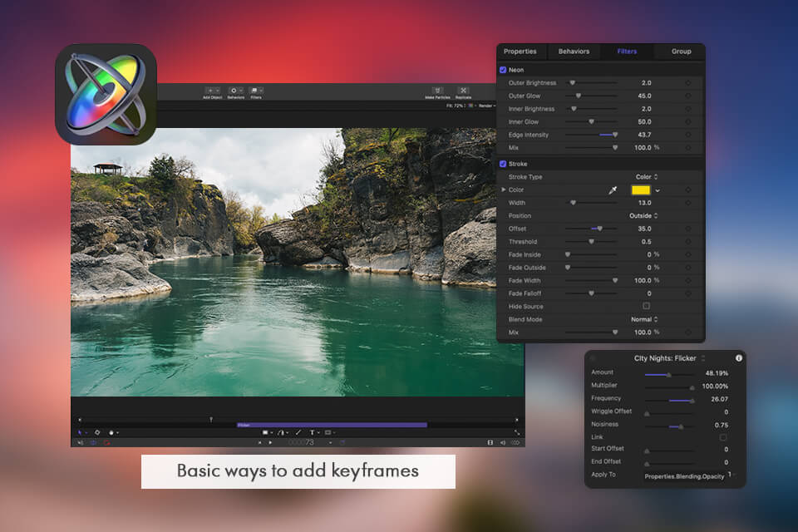Screen dimensions: 798x532
Task: Click the timing pane icon at bottom right
Action: point(490,443)
